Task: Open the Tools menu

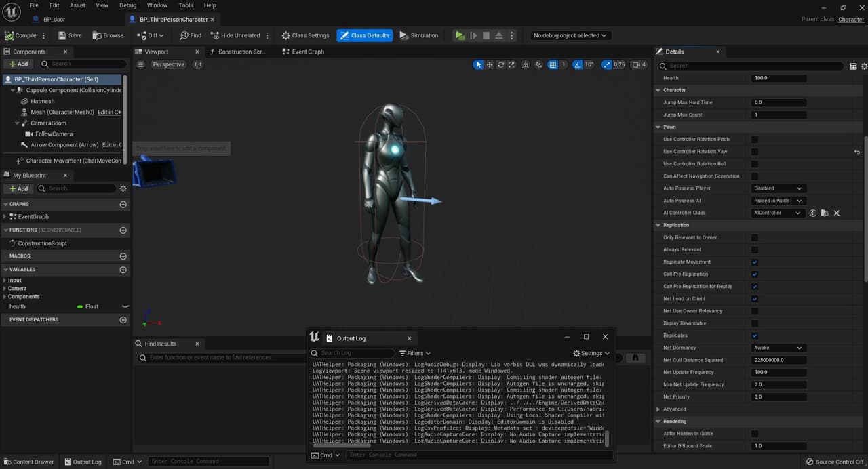Action: pyautogui.click(x=186, y=5)
